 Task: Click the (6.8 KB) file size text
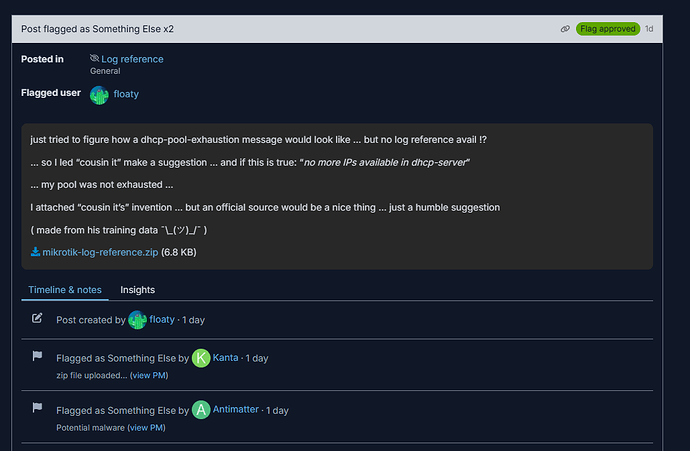pyautogui.click(x=179, y=253)
